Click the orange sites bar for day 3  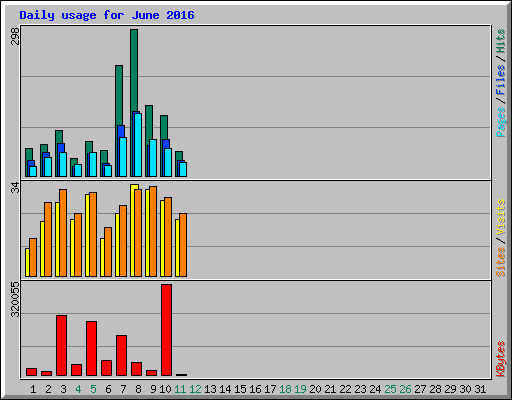[x=63, y=233]
